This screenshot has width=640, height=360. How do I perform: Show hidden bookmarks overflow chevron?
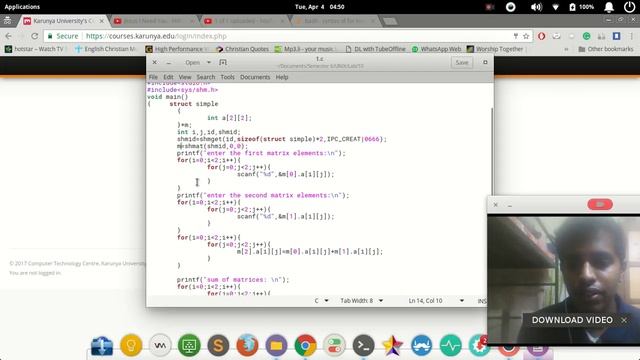pyautogui.click(x=566, y=49)
